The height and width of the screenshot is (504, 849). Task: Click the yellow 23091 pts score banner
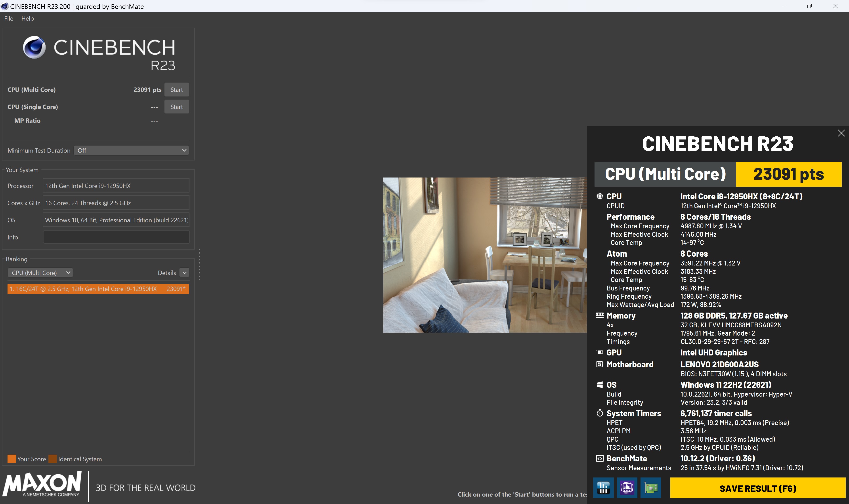click(789, 174)
